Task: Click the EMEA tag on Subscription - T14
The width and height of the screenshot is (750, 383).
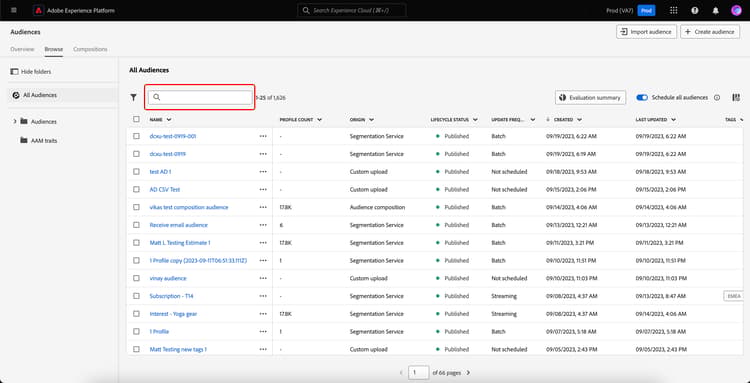Action: (x=735, y=296)
